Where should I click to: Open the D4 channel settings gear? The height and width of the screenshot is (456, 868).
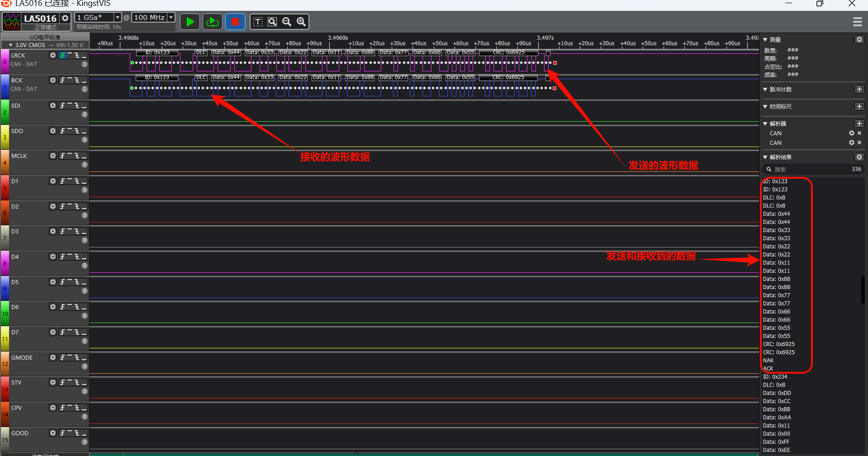53,256
